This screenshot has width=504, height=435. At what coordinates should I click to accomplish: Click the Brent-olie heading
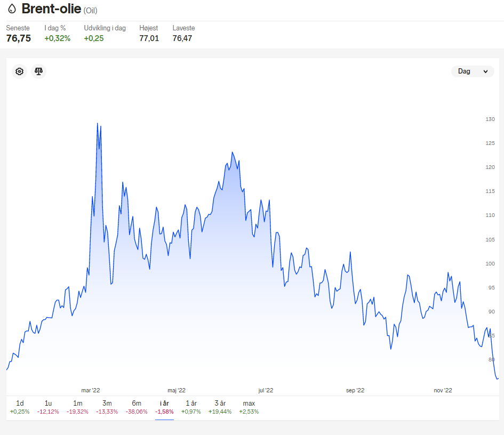tap(51, 9)
